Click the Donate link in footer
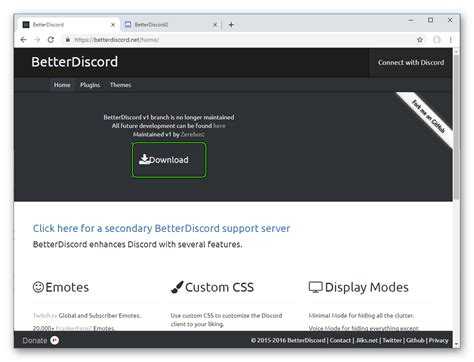 (x=35, y=341)
